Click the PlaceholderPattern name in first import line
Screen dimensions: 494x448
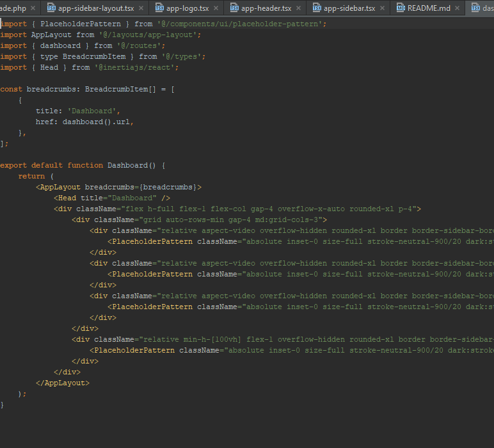coord(80,24)
